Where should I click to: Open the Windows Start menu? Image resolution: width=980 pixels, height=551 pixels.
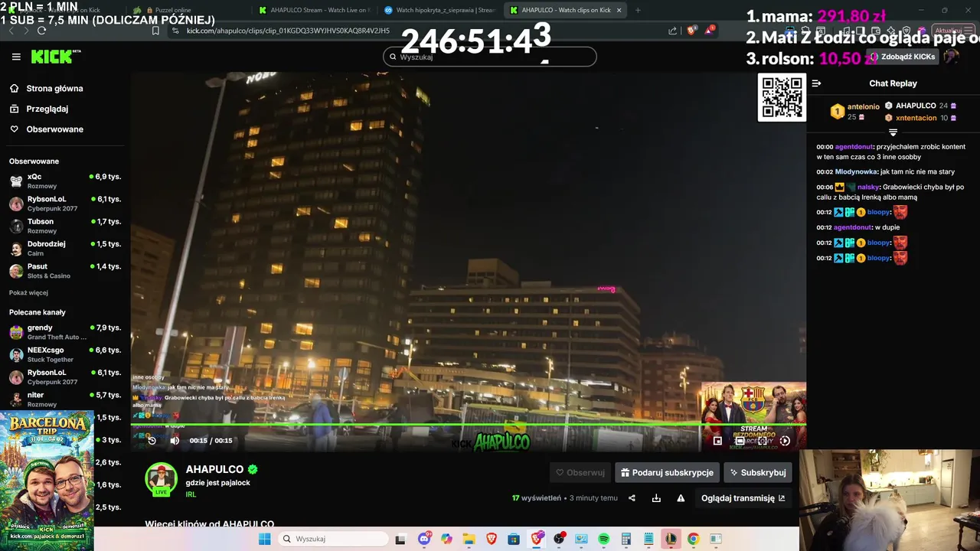[x=264, y=539]
